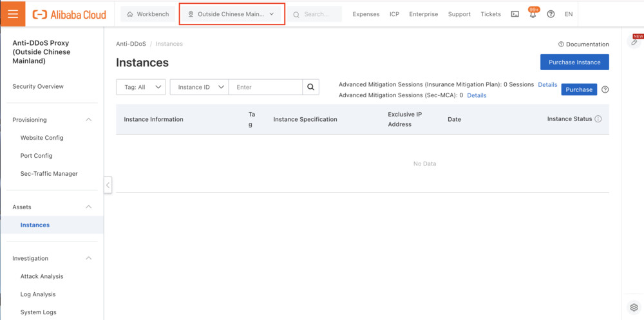Click help icon next to Purchase button
This screenshot has width=644, height=320.
(605, 89)
